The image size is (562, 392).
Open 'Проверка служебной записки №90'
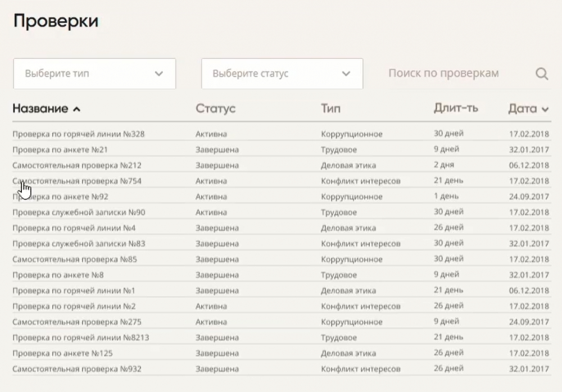click(x=79, y=213)
